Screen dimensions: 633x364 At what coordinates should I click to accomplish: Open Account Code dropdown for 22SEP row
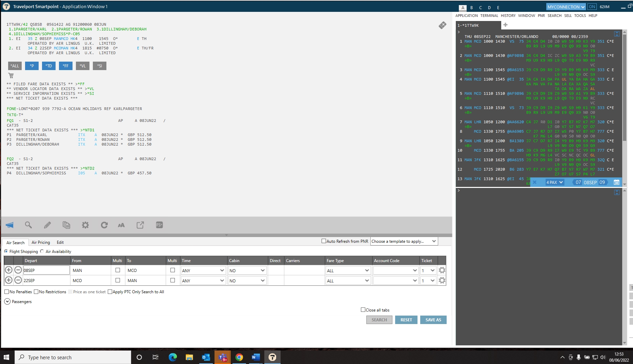pos(395,281)
